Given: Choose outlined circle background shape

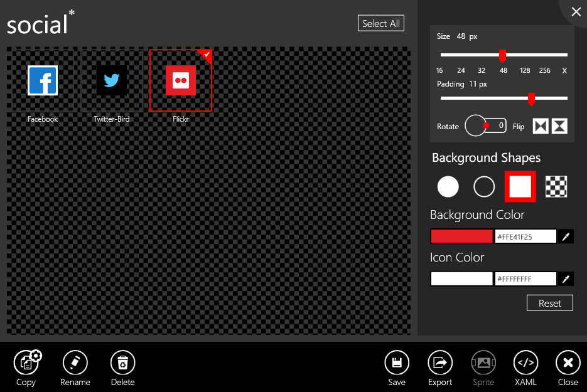Looking at the screenshot, I should click(x=484, y=187).
